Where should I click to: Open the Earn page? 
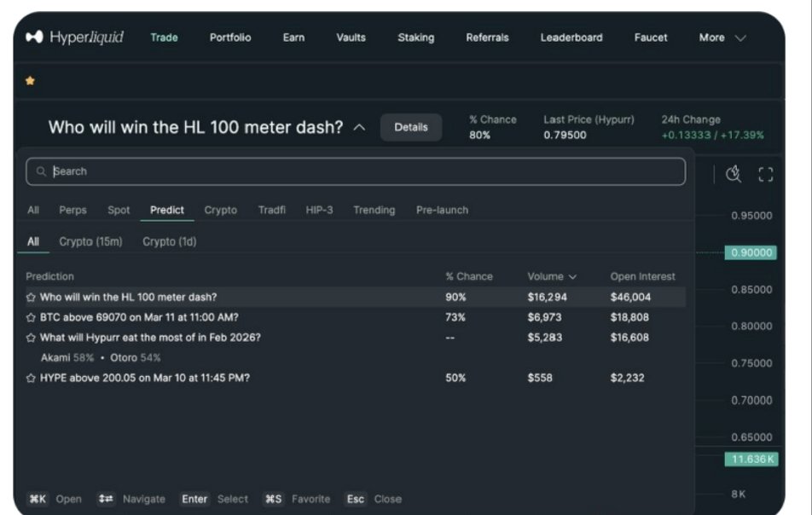coord(293,38)
